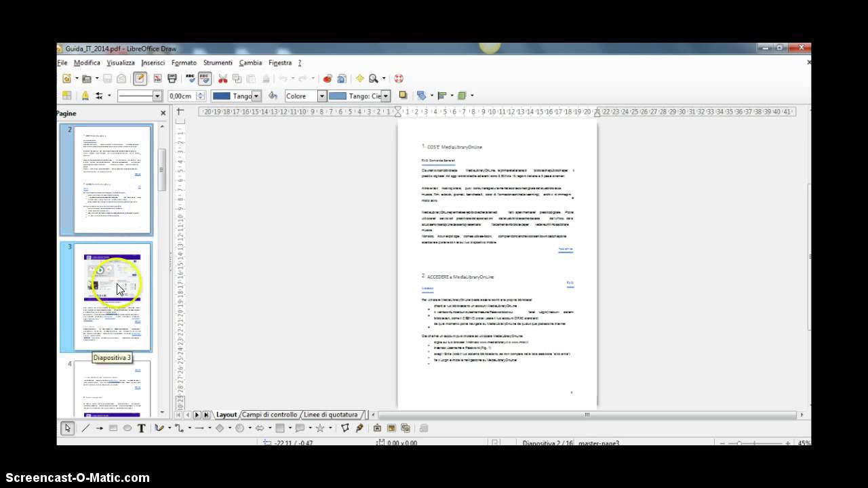Select the Connector tool

pos(180,428)
